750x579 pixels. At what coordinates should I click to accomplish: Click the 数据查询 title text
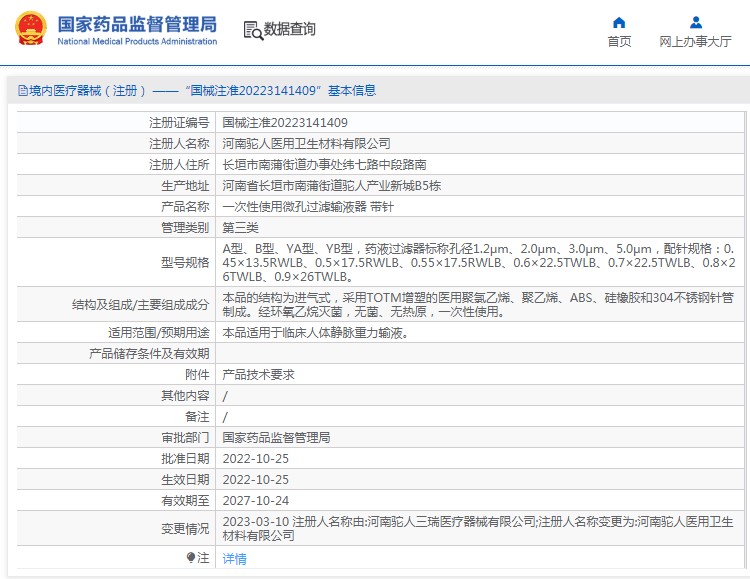tap(290, 29)
